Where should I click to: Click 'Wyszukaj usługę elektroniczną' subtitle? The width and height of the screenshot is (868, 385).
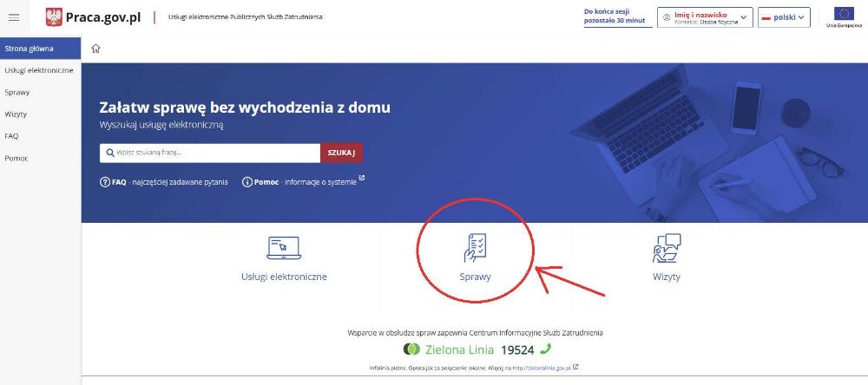161,126
